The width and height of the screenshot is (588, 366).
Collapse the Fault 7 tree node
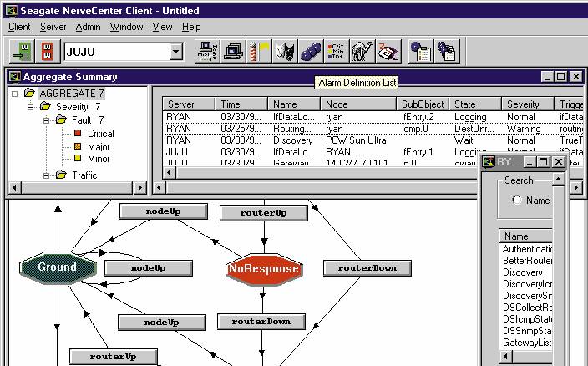pos(46,120)
